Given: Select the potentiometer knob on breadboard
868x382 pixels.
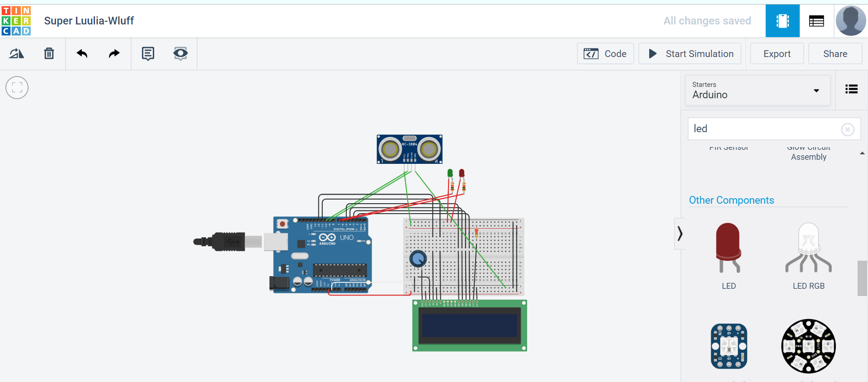Looking at the screenshot, I should pos(418,259).
